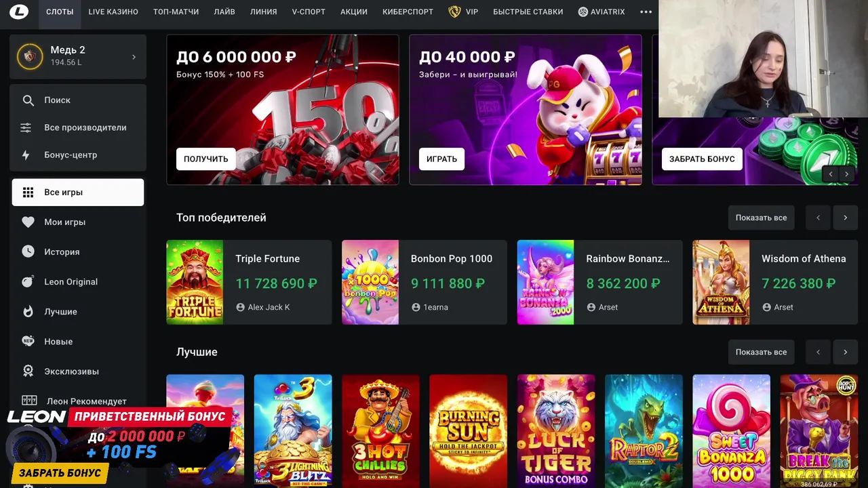The image size is (868, 488).
Task: Open Киберспорт menu item
Action: click(x=408, y=12)
